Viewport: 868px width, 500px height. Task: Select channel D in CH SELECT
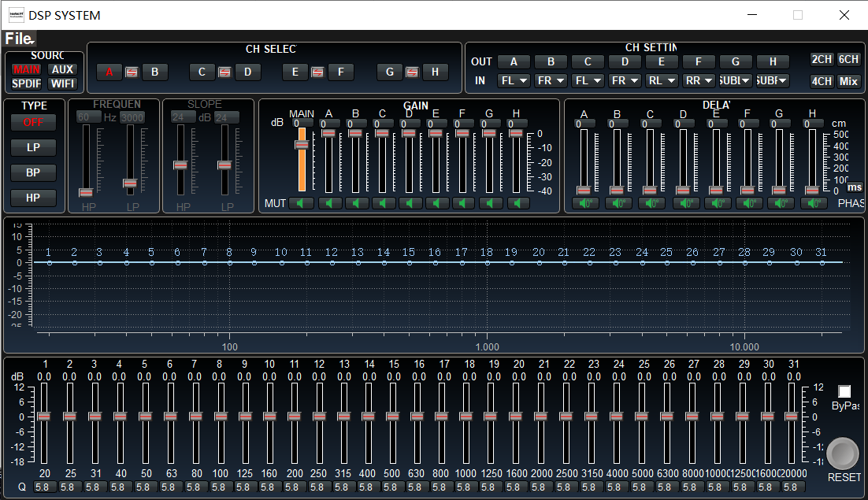coord(248,72)
